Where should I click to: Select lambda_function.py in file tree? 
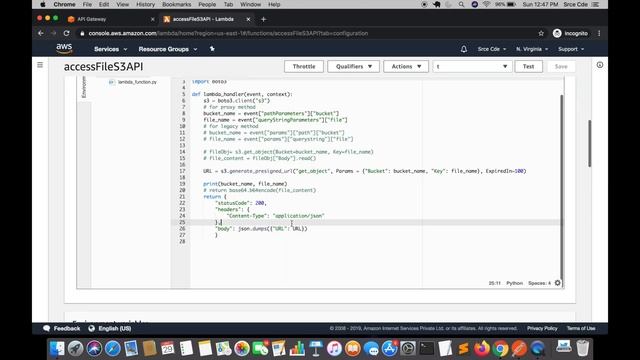(137, 82)
